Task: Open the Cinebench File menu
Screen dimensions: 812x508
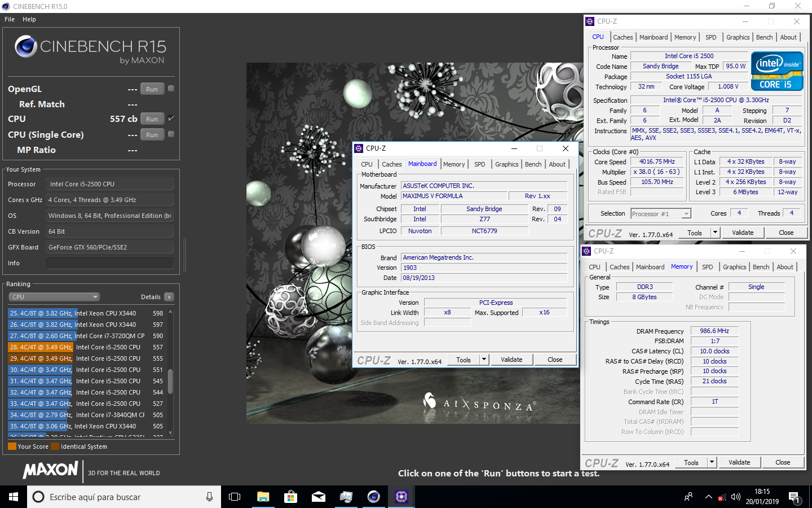Action: (x=10, y=19)
